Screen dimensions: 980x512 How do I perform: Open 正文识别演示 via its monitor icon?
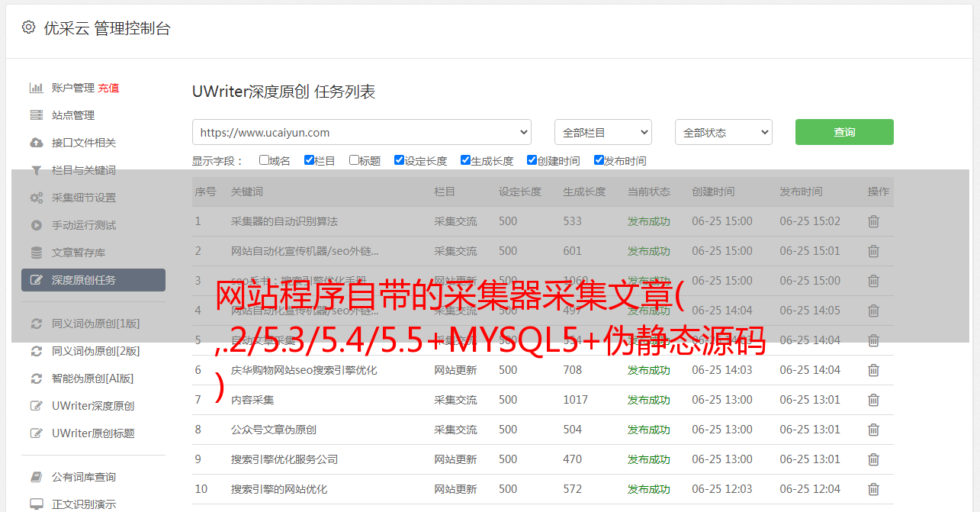click(36, 504)
